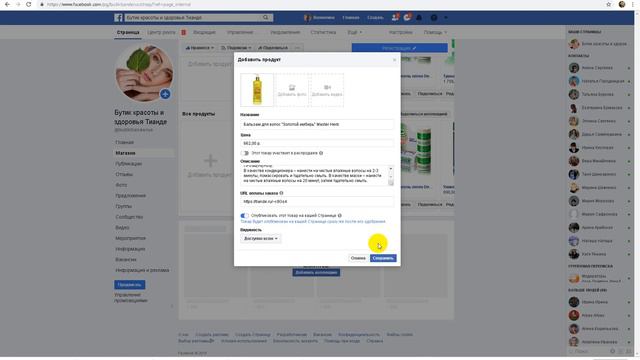This screenshot has width=640, height=360.
Task: Click the Add photo tile in the dialog
Action: pos(292,90)
